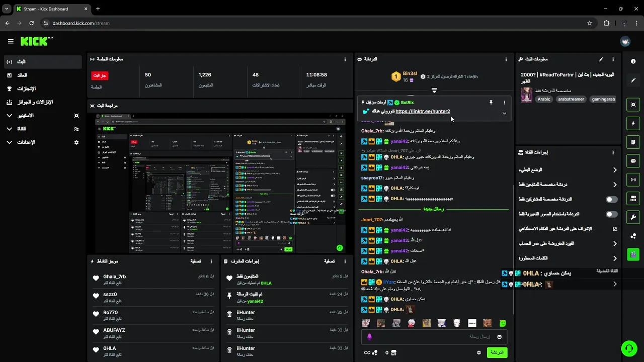
Task: Reload the page in browser
Action: [x=32, y=23]
